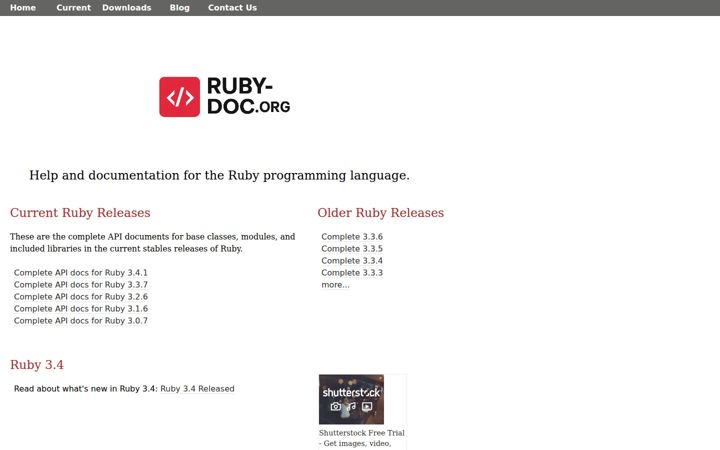Open the Complete 3.3.4 older release link
The width and height of the screenshot is (720, 450).
[x=352, y=260]
